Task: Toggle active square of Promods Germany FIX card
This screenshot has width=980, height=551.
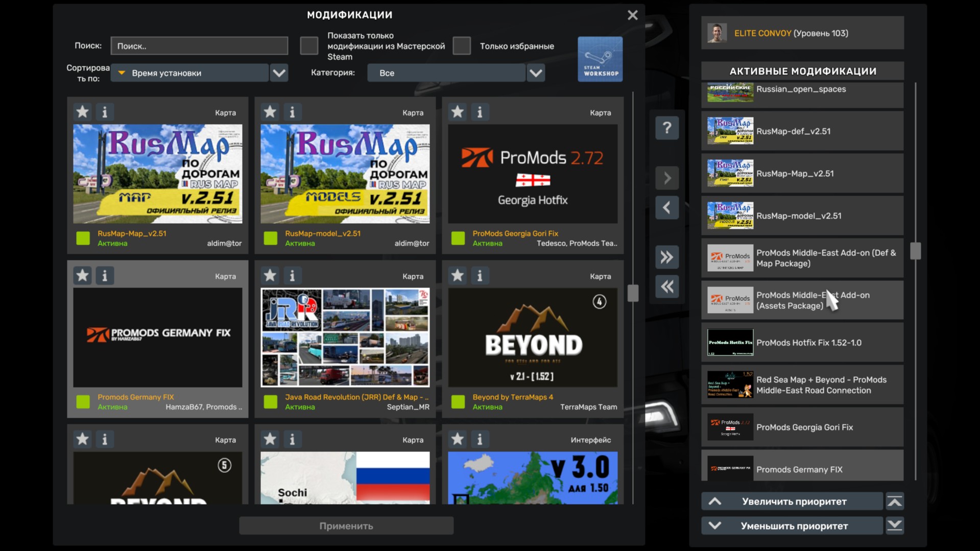Action: (x=83, y=402)
